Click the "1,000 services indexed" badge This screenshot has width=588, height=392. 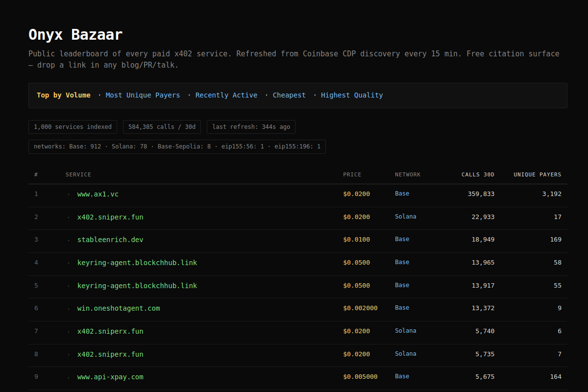coord(73,127)
